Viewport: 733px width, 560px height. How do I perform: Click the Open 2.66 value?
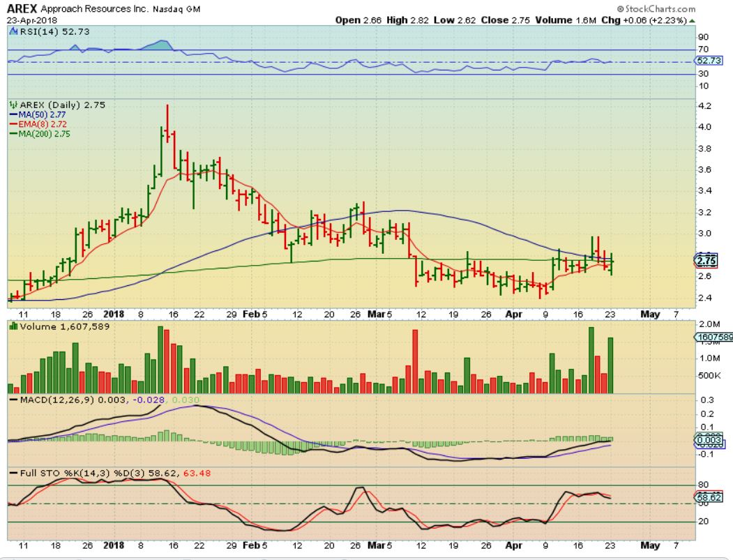[358, 20]
